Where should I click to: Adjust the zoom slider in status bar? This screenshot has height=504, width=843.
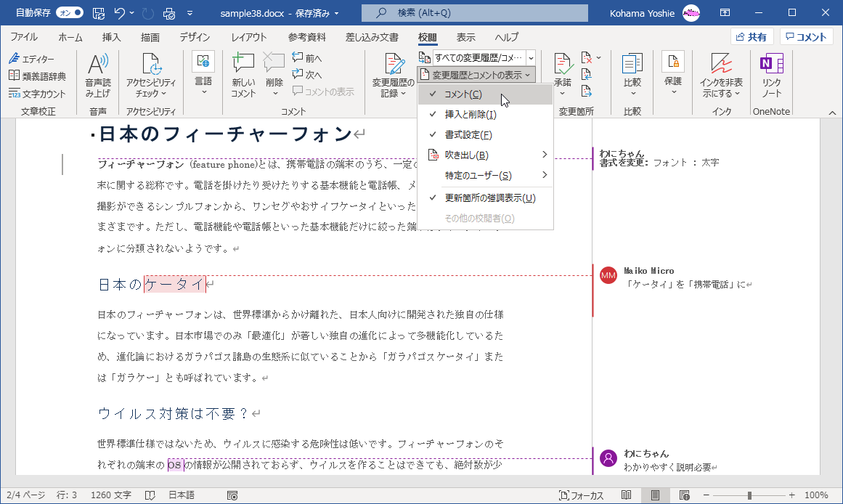(x=749, y=495)
